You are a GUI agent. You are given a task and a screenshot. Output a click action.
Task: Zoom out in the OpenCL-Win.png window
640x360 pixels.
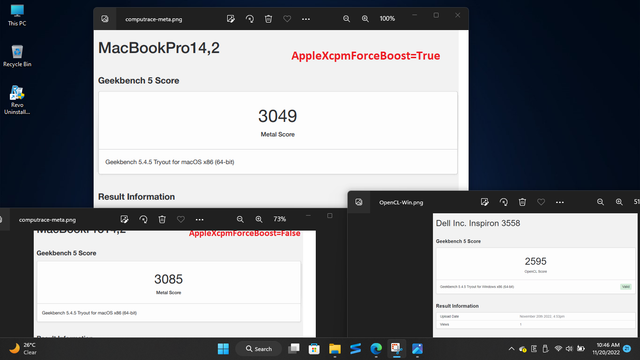[600, 202]
